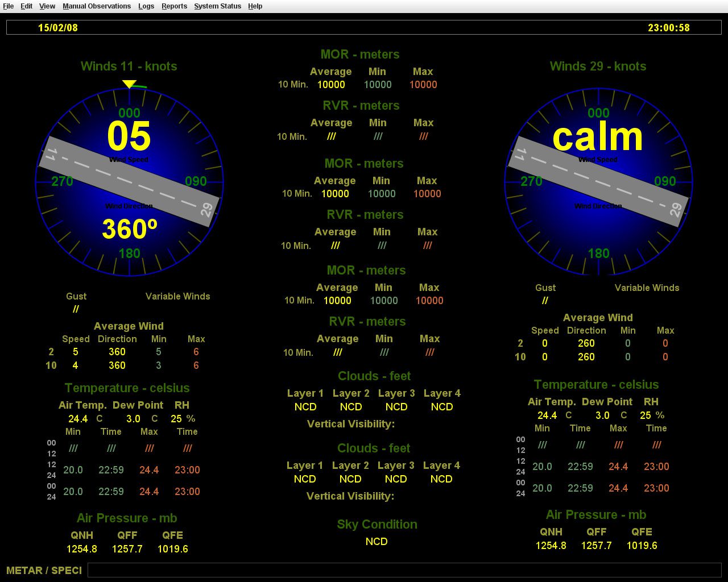Open the File menu

point(9,6)
